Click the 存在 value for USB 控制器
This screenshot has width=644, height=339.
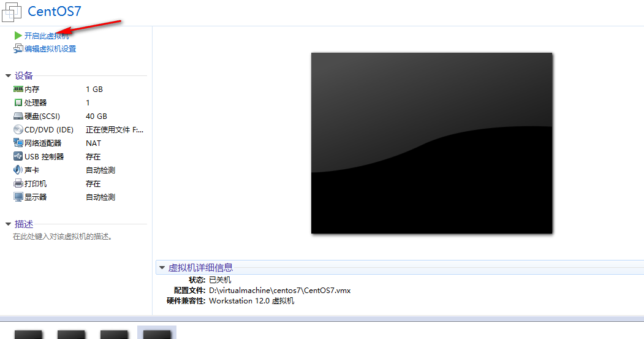93,156
